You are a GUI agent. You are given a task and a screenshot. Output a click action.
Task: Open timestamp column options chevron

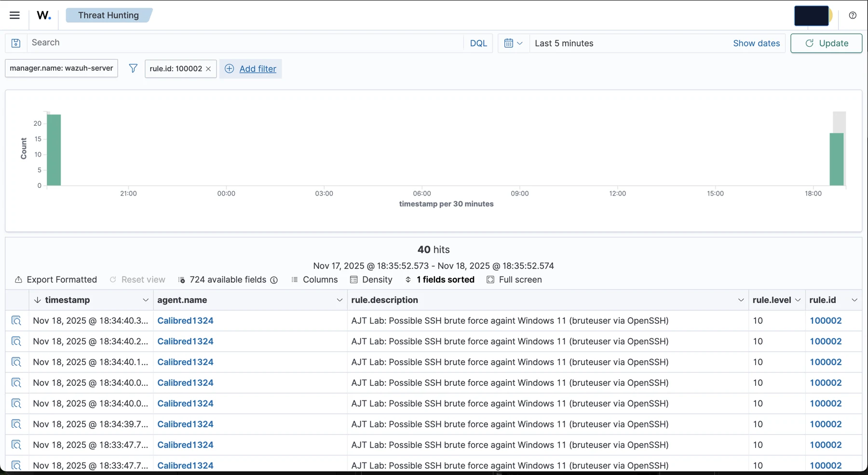(x=146, y=300)
